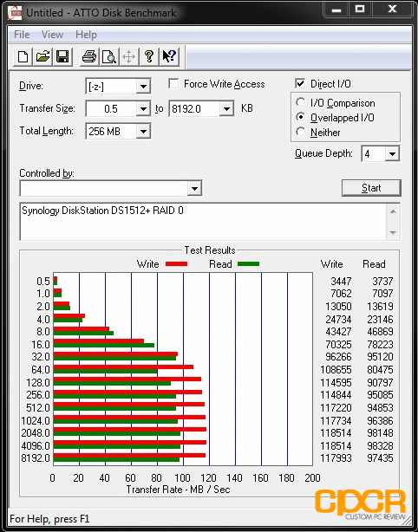Click the Read value 98328 for 4096.0
Screen dimensions: 418x532
[380, 446]
